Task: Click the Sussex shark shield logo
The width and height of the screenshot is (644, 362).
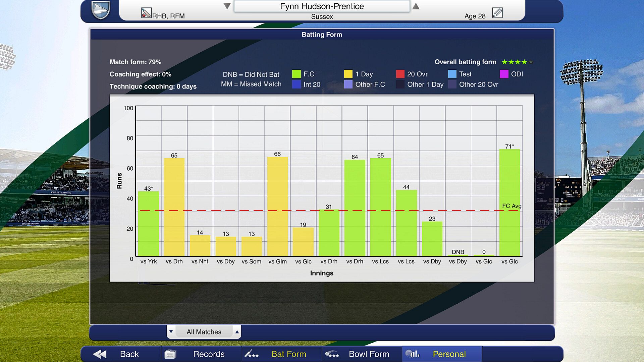Action: click(x=101, y=9)
